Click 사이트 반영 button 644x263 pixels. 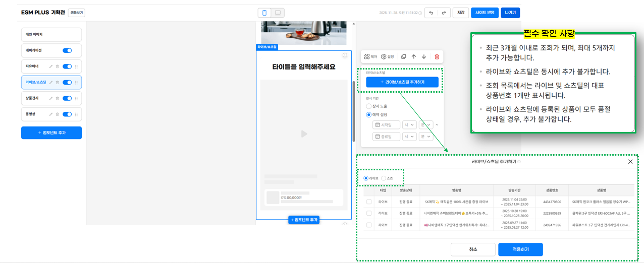485,13
